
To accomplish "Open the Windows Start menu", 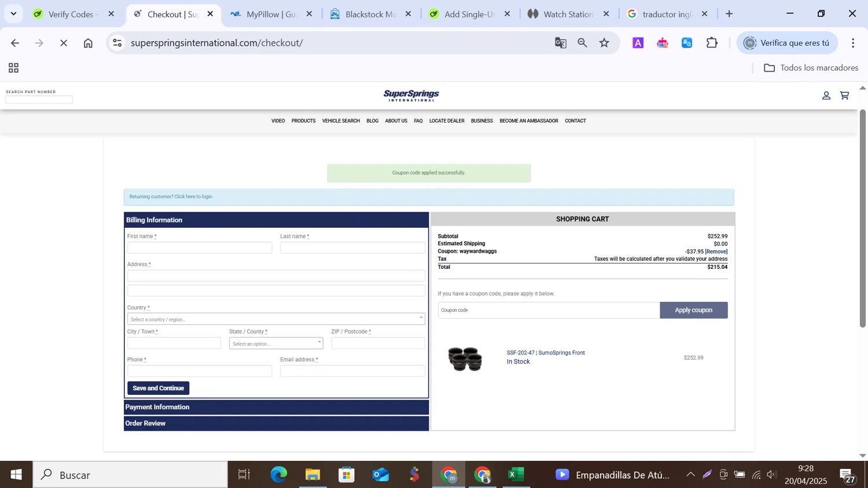I will point(16,475).
